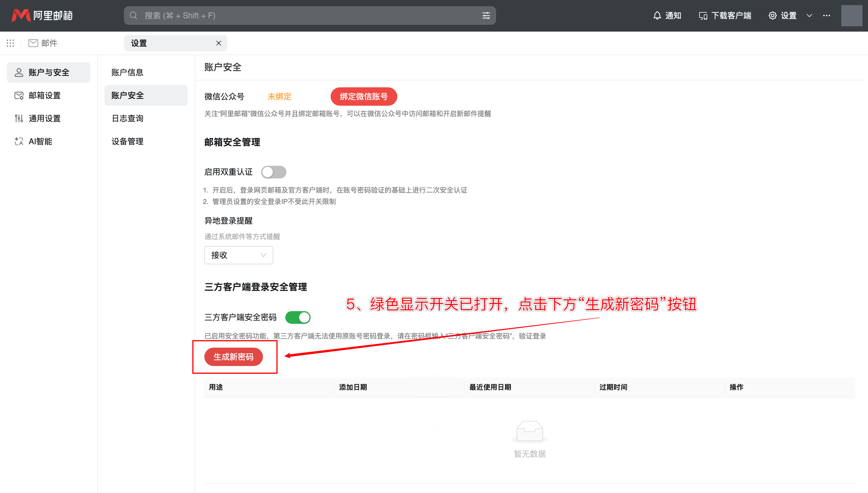This screenshot has width=868, height=493.
Task: Click 下载客户端 label
Action: point(731,16)
